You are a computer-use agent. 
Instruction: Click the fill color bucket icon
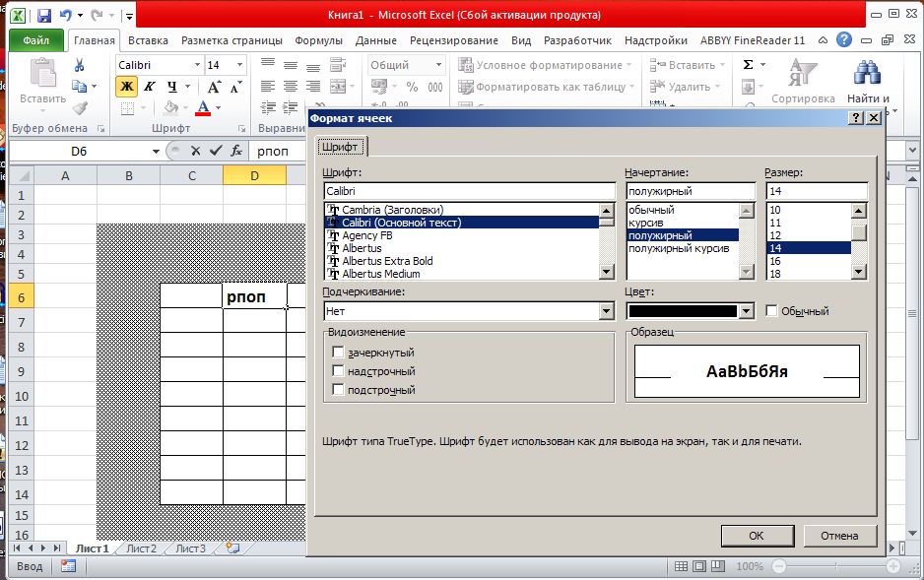(x=170, y=107)
